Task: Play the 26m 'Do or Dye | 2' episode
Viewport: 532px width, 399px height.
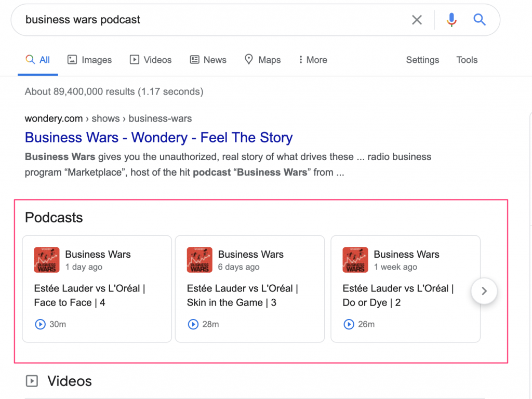Action: (x=349, y=324)
